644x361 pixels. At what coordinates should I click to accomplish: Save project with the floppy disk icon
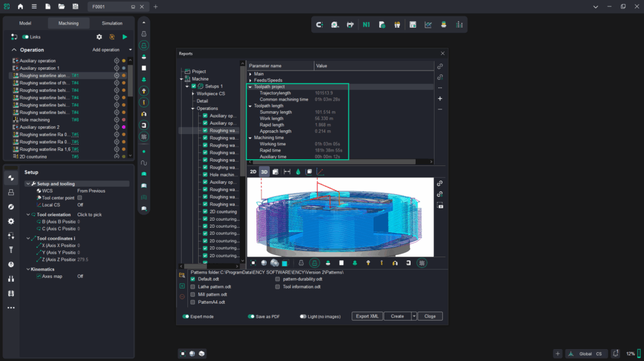pyautogui.click(x=75, y=6)
